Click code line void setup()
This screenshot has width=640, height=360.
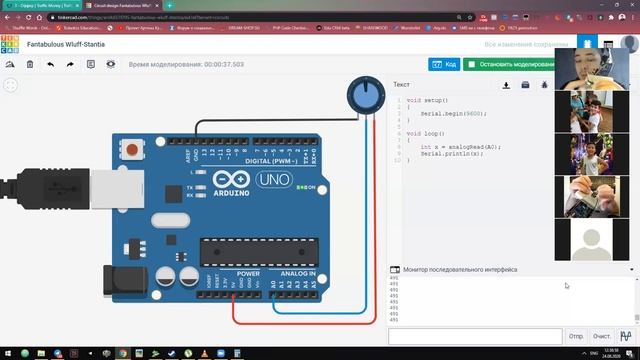(x=427, y=100)
